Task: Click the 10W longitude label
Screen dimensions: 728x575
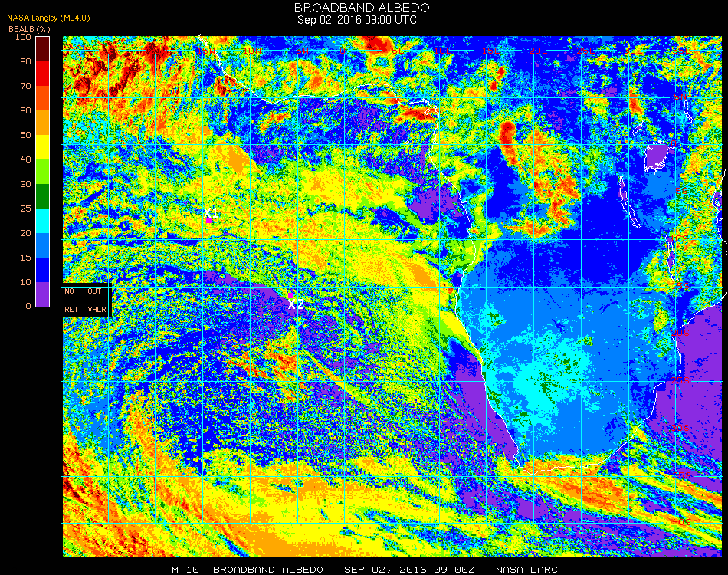Action: (252, 51)
